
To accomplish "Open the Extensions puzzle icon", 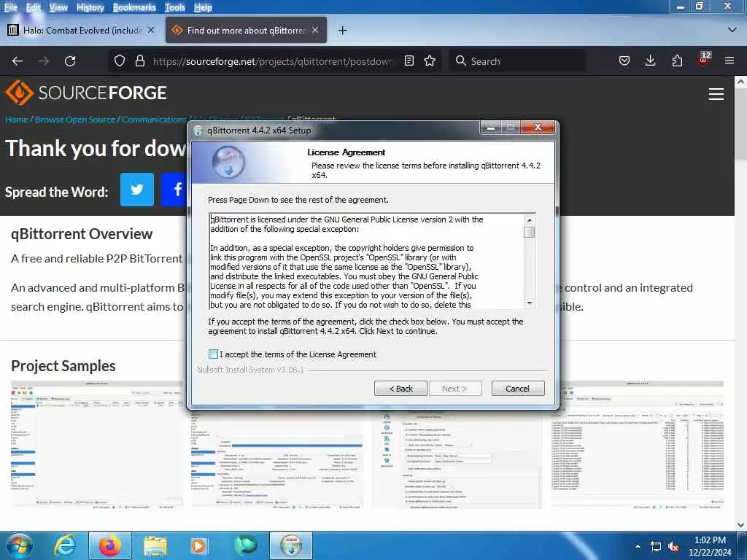I will [x=677, y=61].
